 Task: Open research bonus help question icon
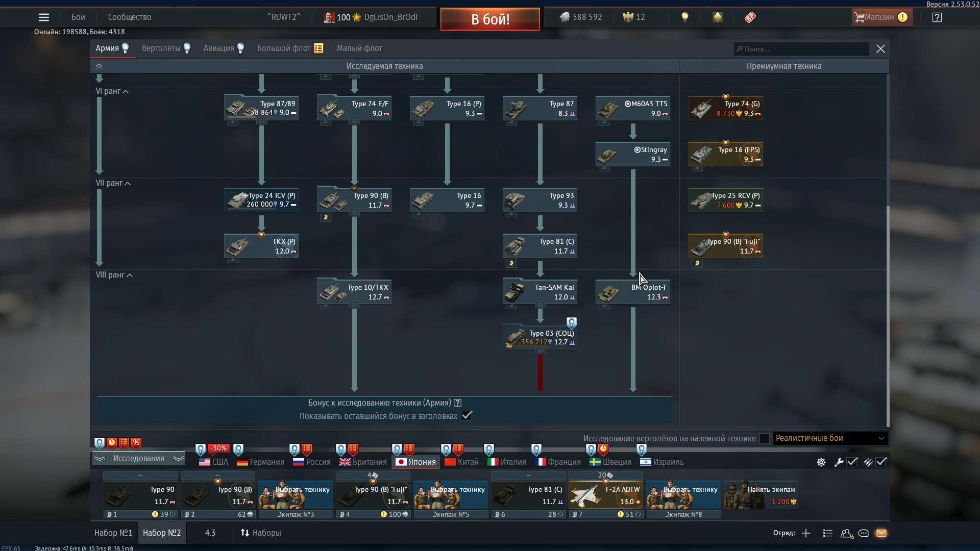(x=458, y=403)
